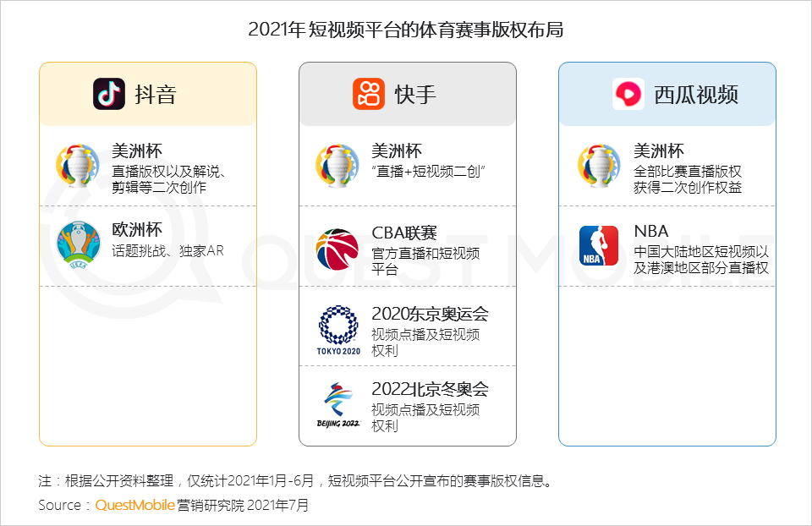Click the 西瓜视频 column header text
This screenshot has width=812, height=526.
tap(696, 95)
